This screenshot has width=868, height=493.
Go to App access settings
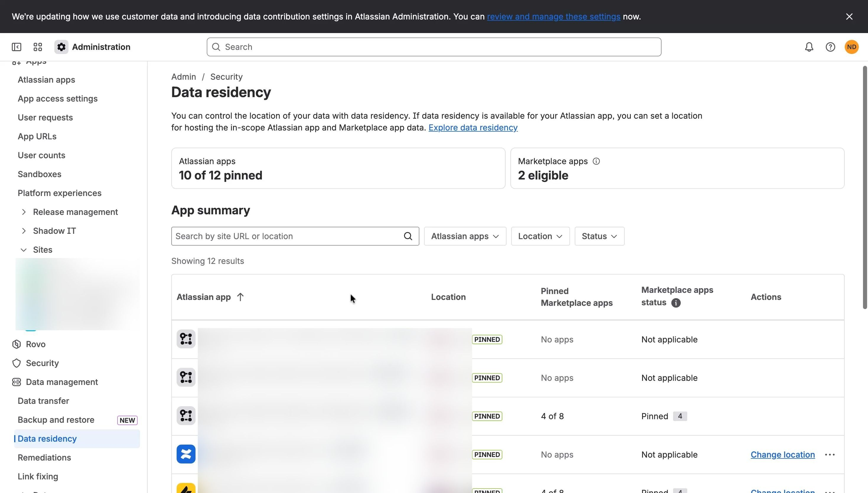coord(58,99)
